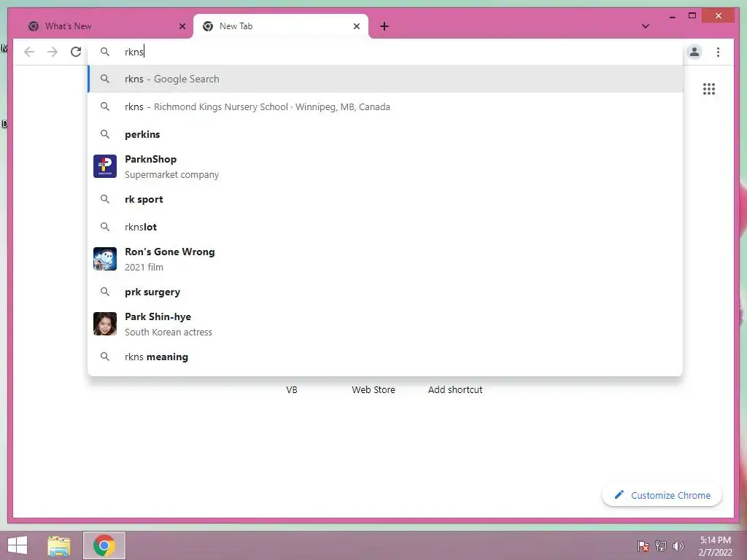Click the magnifier icon in address bar
Screen dimensions: 747x560
click(x=105, y=52)
